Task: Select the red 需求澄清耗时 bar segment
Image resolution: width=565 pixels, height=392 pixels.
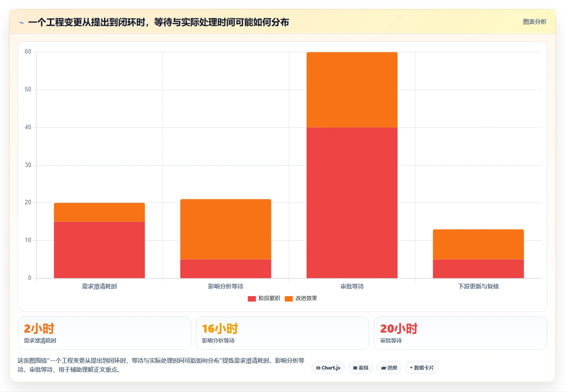Action: click(x=99, y=250)
